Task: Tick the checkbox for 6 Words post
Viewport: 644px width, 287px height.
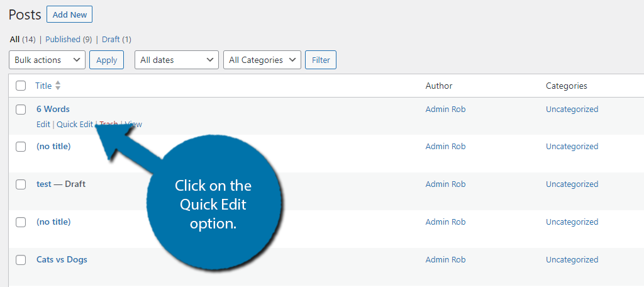Action: pyautogui.click(x=21, y=110)
